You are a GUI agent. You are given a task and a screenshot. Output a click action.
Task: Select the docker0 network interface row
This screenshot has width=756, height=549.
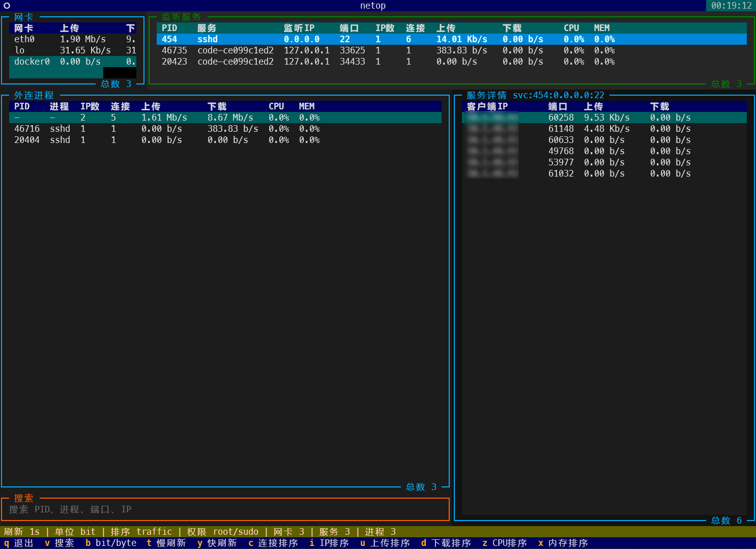(73, 62)
